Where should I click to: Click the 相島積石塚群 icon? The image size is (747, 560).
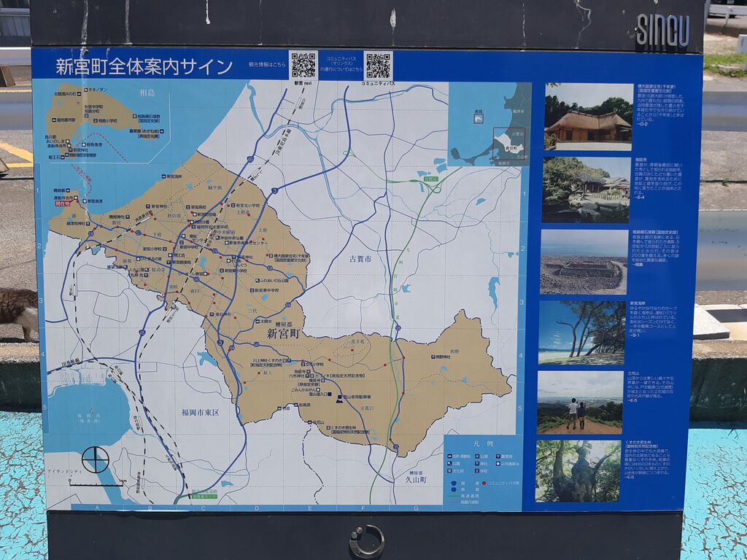click(135, 116)
